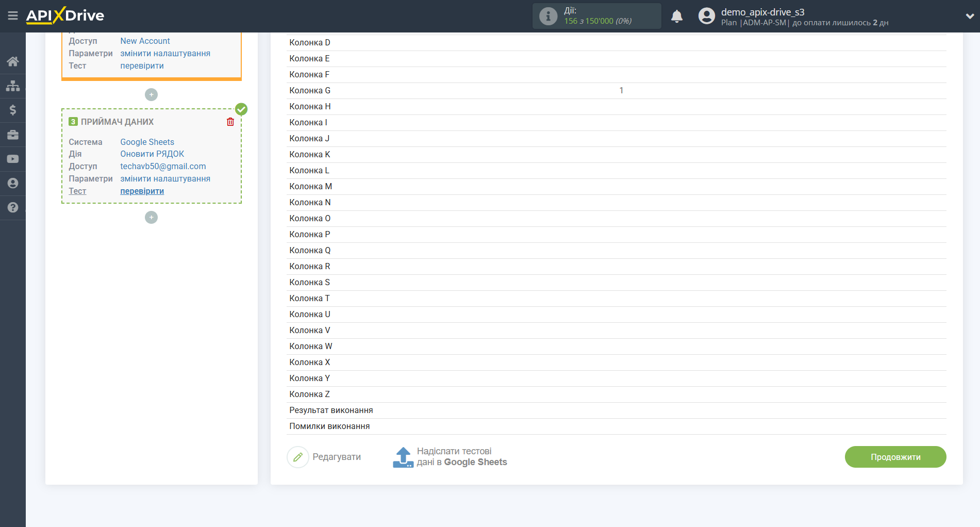Open the tariffs briefcase icon in sidebar
Screen dimensions: 980x527
point(13,134)
